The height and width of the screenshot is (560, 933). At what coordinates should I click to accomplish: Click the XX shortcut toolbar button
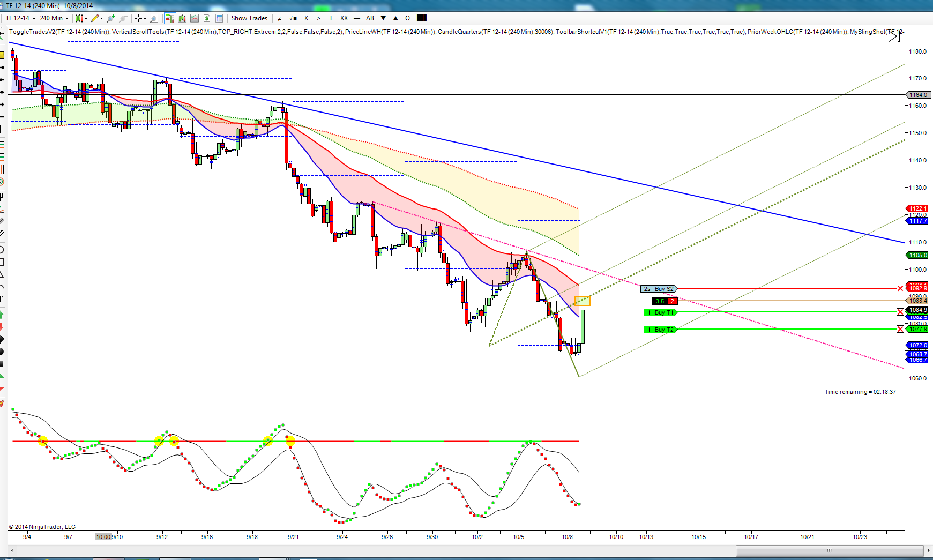point(344,18)
